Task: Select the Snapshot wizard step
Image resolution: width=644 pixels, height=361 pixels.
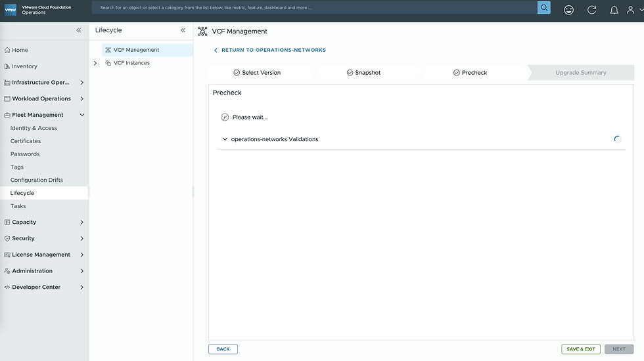Action: 363,73
